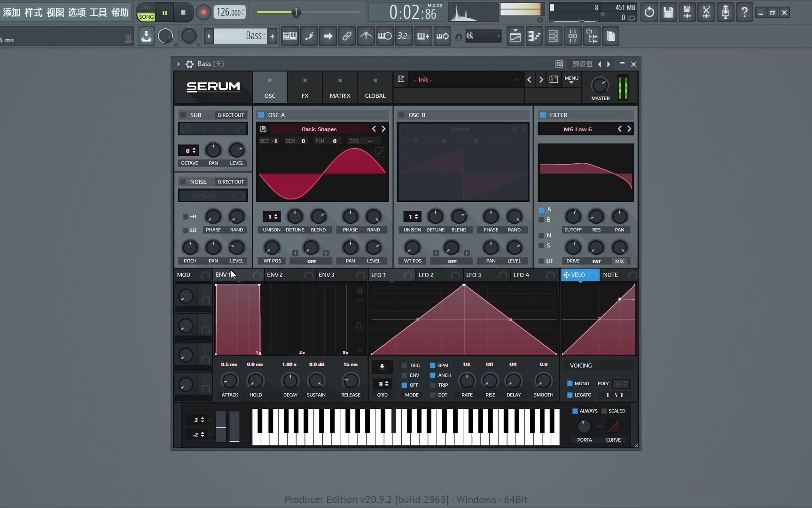Enable LFO TRIG mode
This screenshot has width=812, height=508.
click(x=404, y=365)
